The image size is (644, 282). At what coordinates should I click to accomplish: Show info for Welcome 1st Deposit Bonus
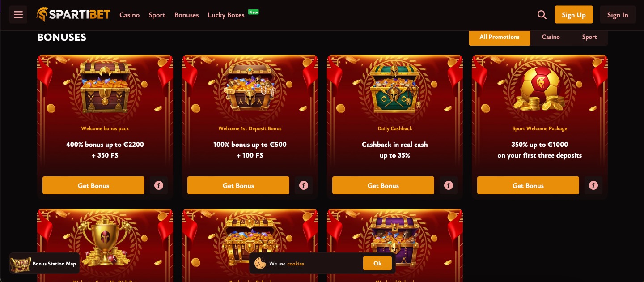tap(304, 185)
